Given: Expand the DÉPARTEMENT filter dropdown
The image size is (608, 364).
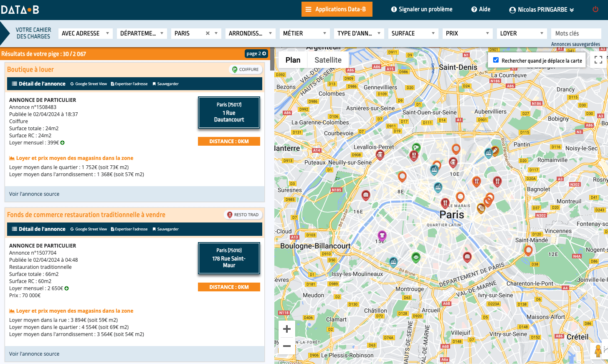Looking at the screenshot, I should point(142,33).
